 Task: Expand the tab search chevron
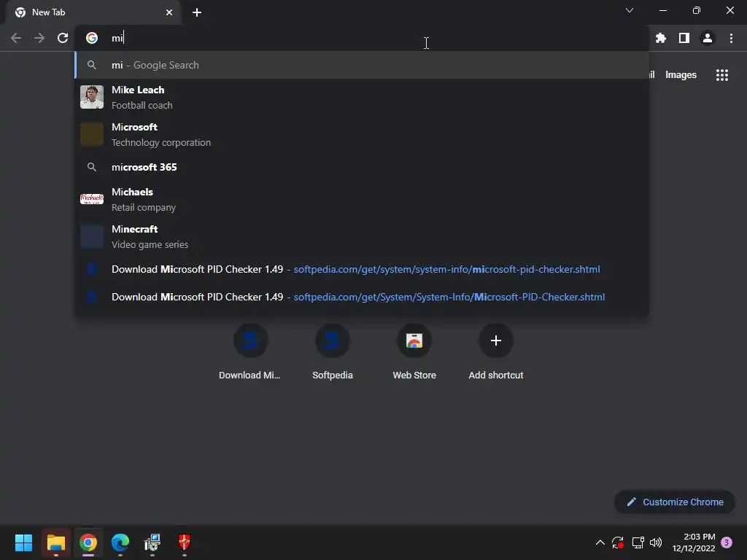[630, 10]
